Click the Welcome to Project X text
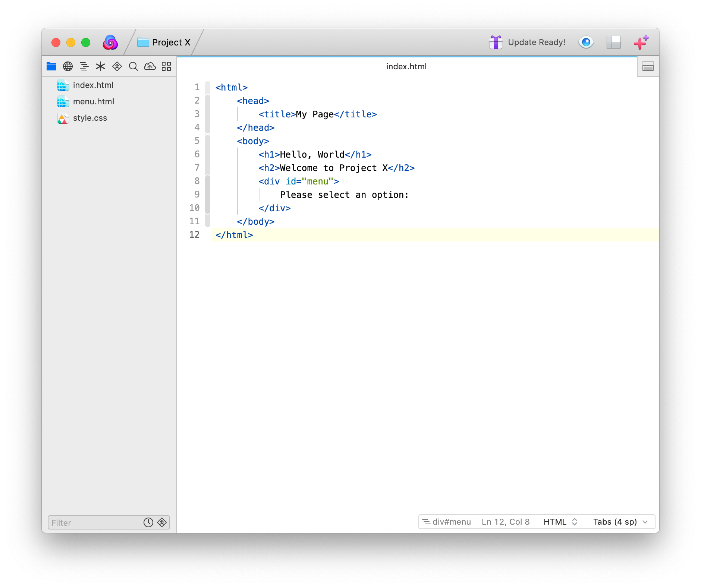This screenshot has height=588, width=701. click(334, 168)
